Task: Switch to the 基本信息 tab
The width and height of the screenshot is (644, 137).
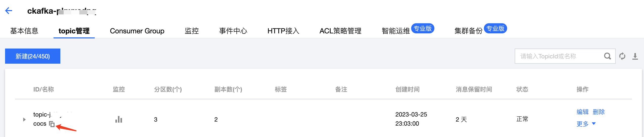Action: click(x=24, y=31)
